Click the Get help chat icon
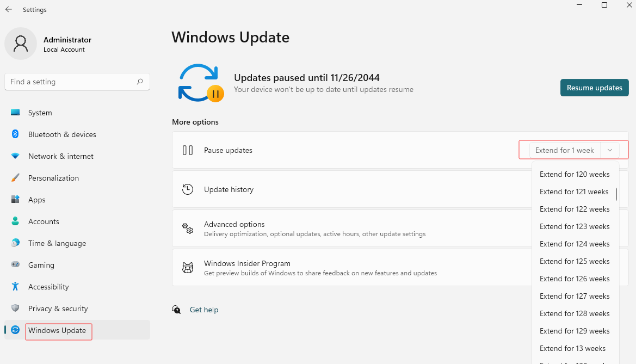 coord(176,310)
